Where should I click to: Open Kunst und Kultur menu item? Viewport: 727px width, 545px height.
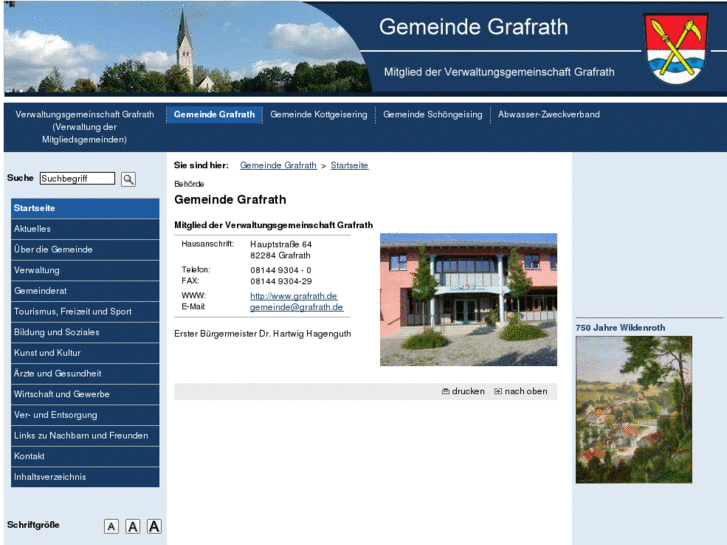85,353
